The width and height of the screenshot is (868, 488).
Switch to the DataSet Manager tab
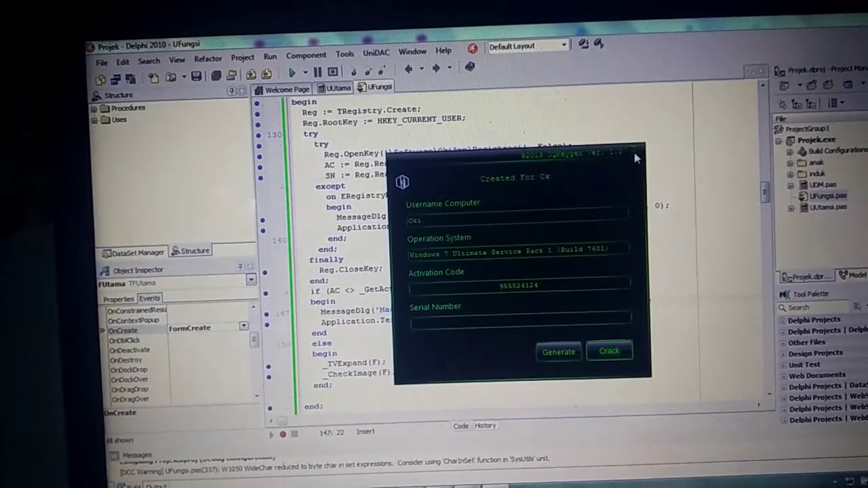(133, 253)
